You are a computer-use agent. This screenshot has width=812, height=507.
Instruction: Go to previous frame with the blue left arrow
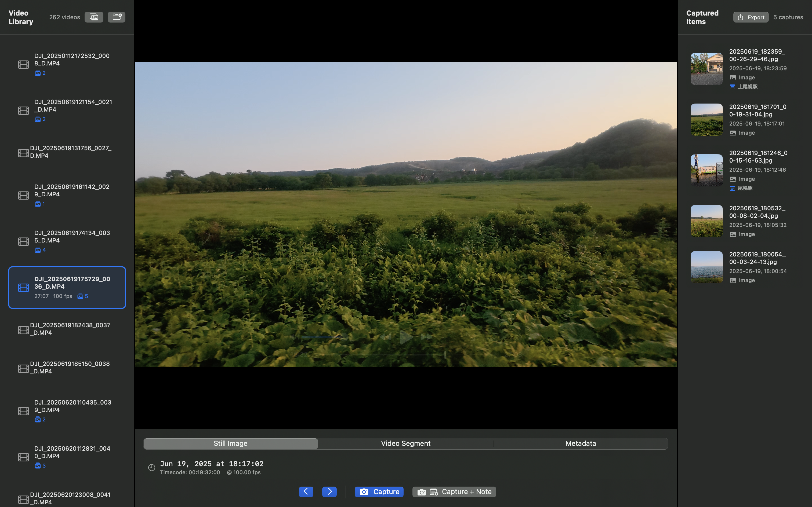306,491
